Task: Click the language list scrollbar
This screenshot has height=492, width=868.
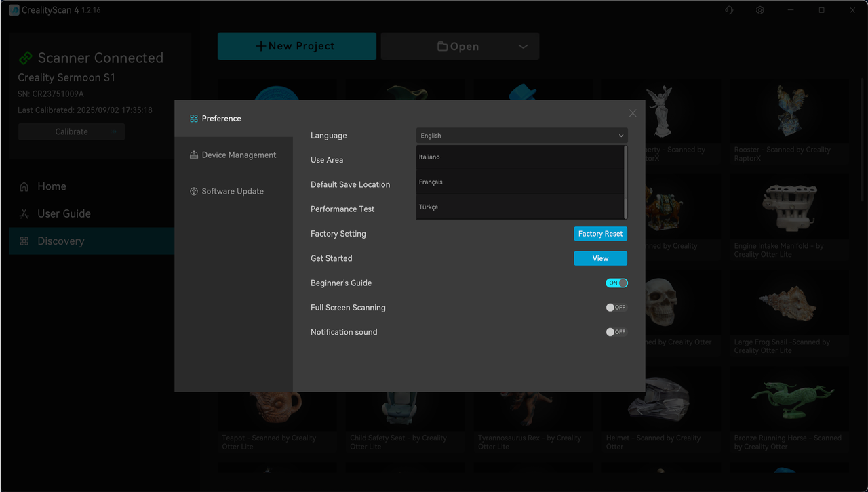Action: tap(625, 182)
